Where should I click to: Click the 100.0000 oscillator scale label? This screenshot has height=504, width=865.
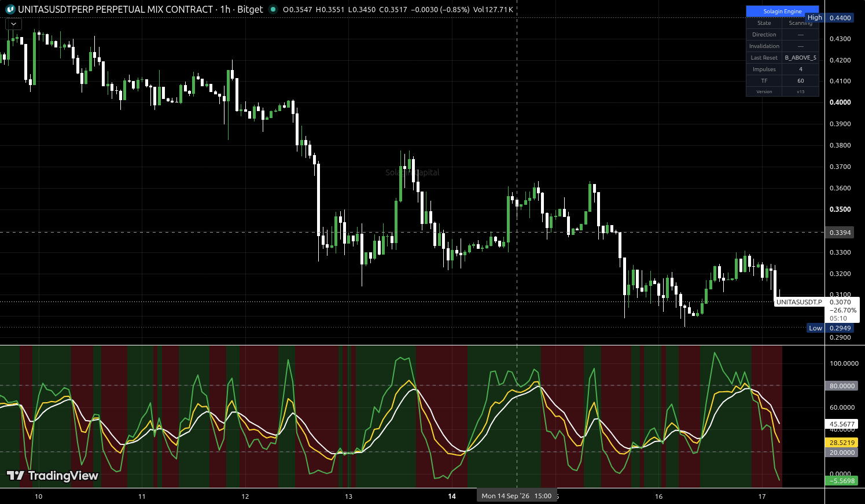[844, 363]
